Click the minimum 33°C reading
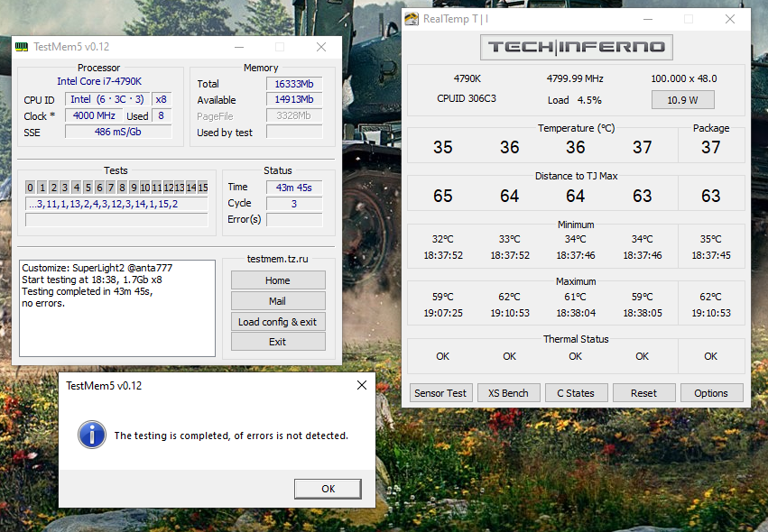768x532 pixels. (x=509, y=239)
